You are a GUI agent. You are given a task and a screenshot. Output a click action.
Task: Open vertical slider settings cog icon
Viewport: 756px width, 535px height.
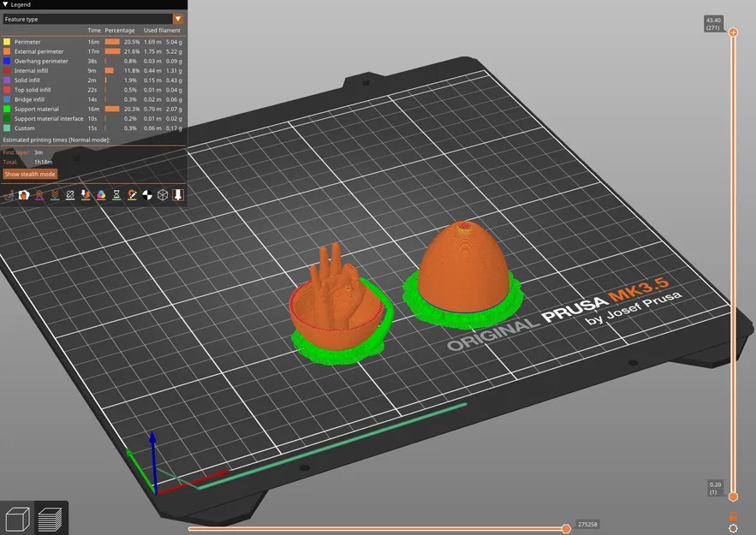coord(733,528)
